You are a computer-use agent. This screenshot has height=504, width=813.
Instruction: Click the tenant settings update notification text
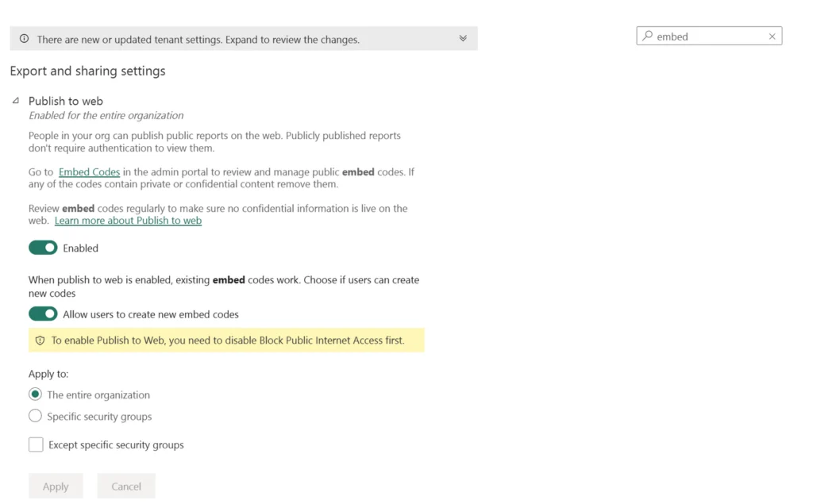point(198,40)
